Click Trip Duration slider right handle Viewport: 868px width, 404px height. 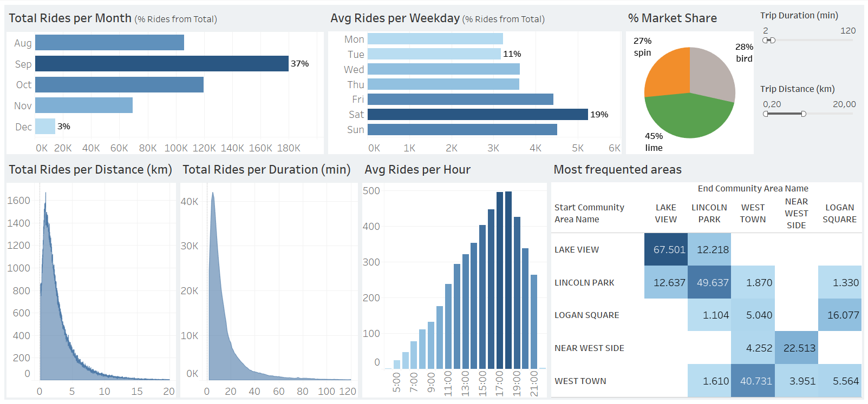(773, 41)
